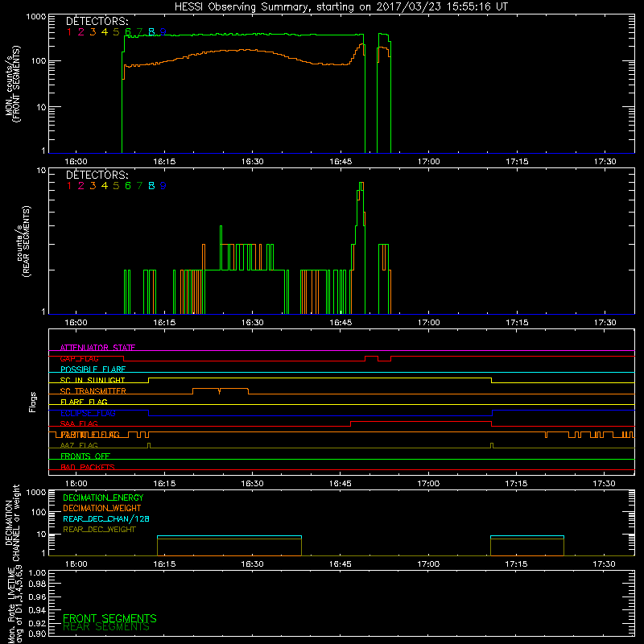Click the POSSIBLE_FLARE flag label

[x=93, y=369]
